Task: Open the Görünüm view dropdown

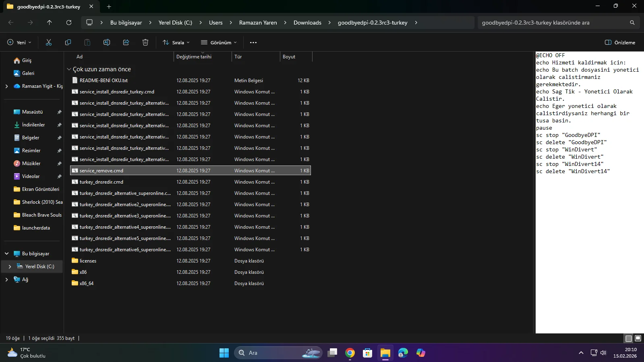Action: point(219,42)
